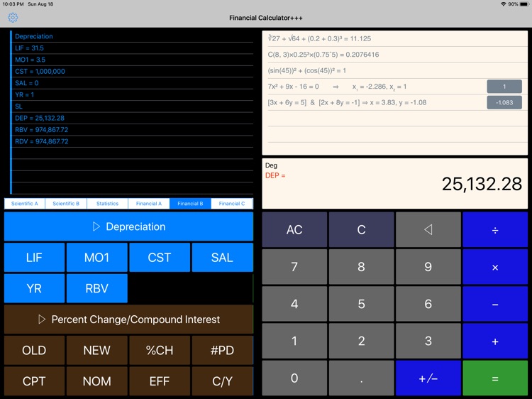532x399 pixels.
Task: Tap the digit 1 key
Action: click(294, 341)
